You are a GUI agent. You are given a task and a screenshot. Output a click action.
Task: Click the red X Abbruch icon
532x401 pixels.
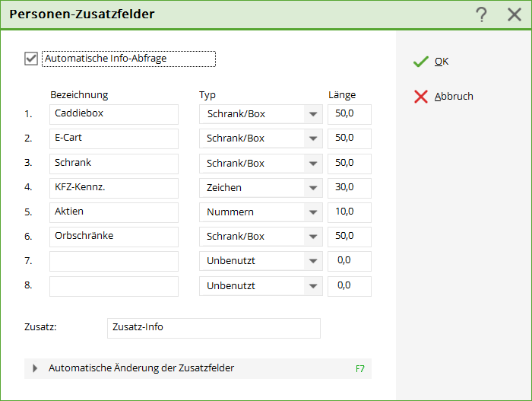click(421, 97)
